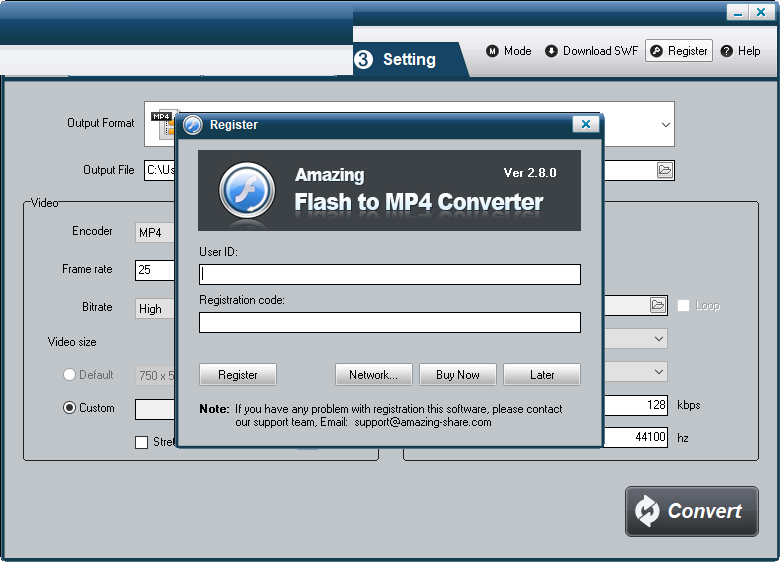Screen dimensions: 780x562
Task: Open the second audio dropdown above kbps
Action: pos(659,372)
